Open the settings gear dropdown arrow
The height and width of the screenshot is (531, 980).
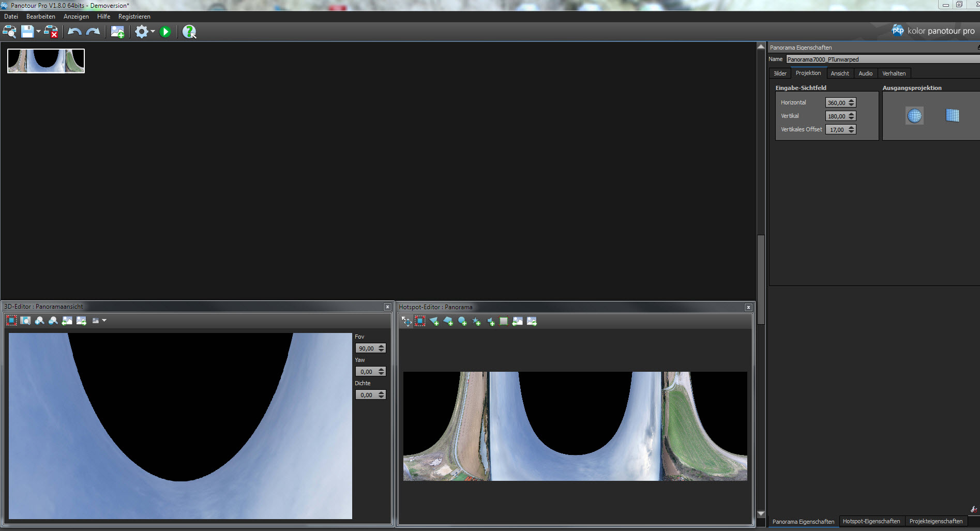153,32
